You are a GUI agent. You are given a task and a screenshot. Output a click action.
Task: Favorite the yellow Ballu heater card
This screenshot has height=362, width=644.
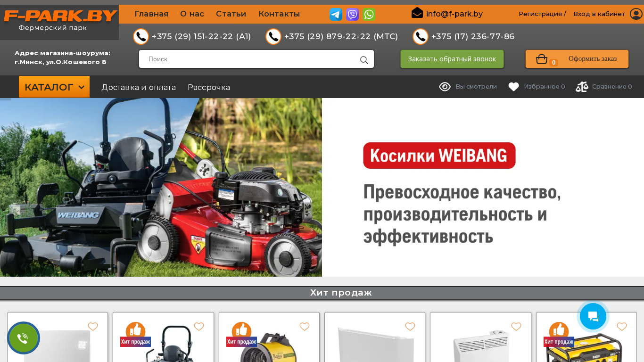[x=305, y=327]
